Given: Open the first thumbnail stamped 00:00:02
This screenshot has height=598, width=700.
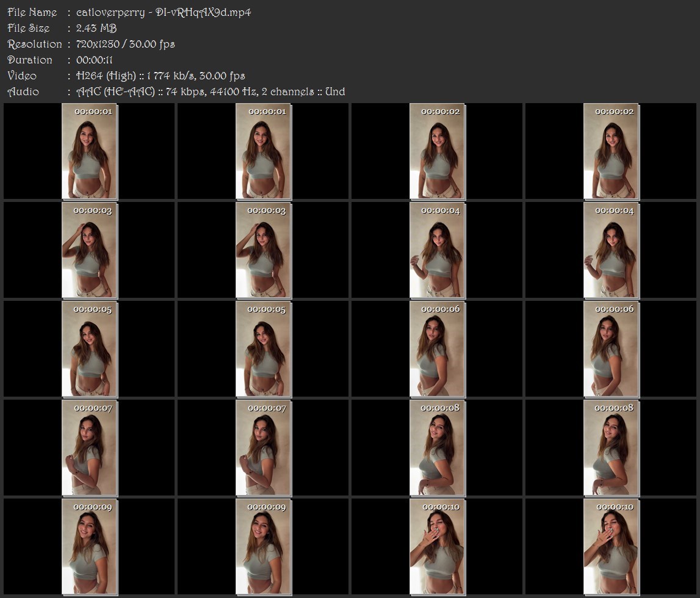Looking at the screenshot, I should (x=438, y=151).
